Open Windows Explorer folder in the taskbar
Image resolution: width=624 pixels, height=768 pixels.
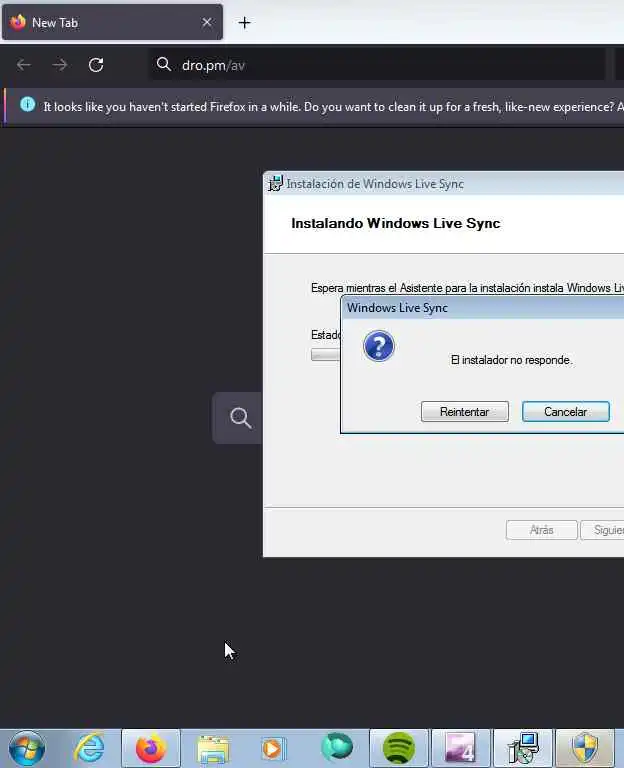click(x=213, y=749)
